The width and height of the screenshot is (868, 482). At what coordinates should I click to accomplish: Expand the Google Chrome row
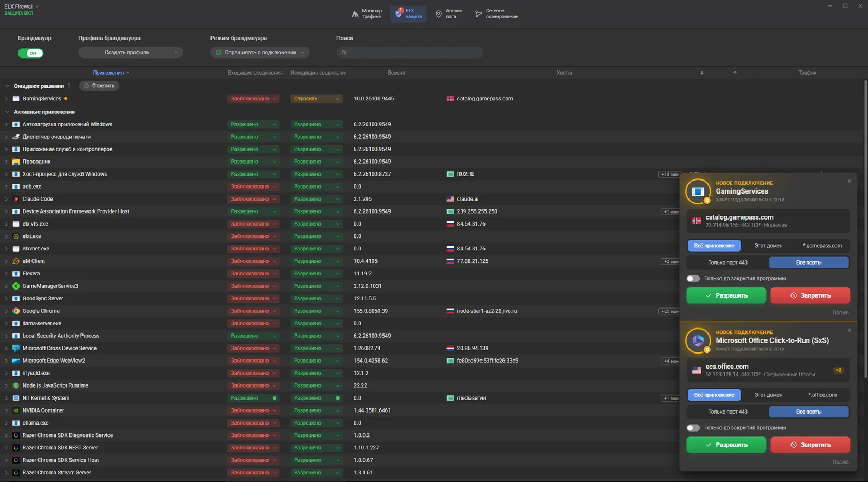tap(7, 311)
